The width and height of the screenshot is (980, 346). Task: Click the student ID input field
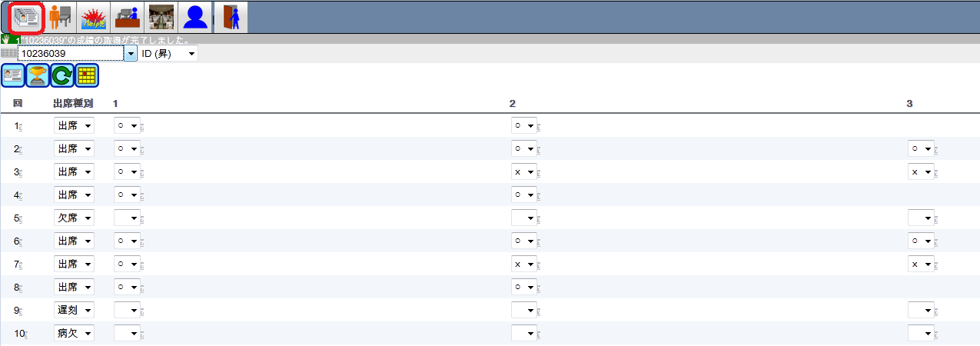70,53
